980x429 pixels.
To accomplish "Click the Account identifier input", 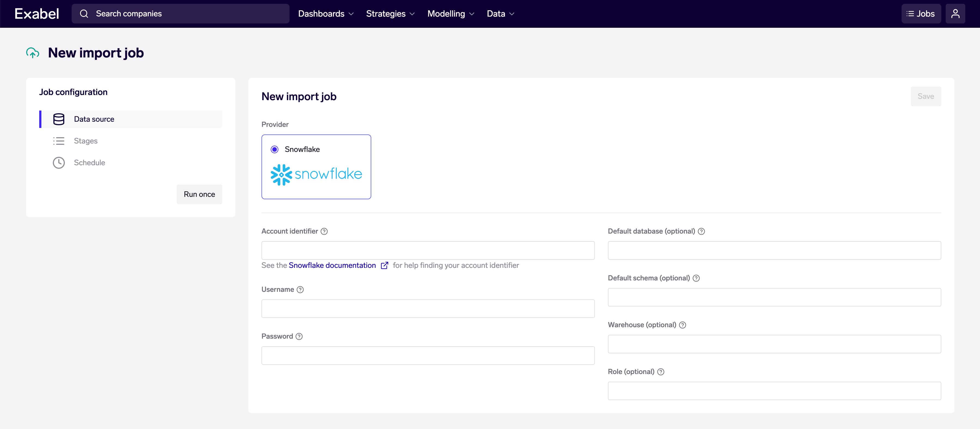I will pyautogui.click(x=428, y=251).
